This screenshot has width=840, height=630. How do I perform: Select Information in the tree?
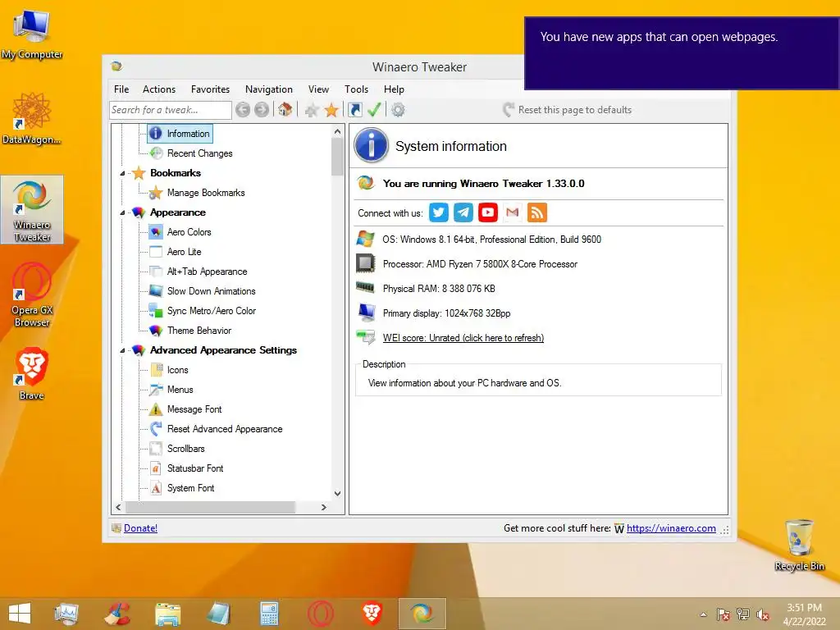pyautogui.click(x=180, y=134)
